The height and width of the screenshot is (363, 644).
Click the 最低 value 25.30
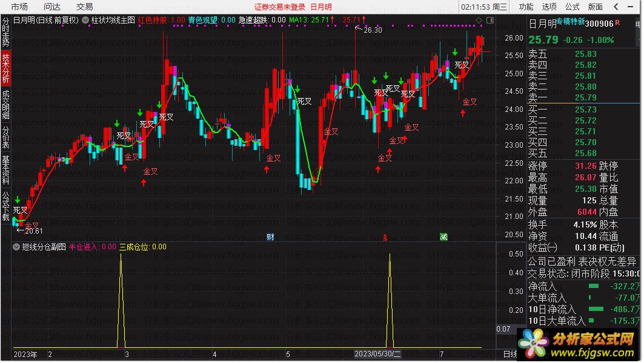[586, 189]
